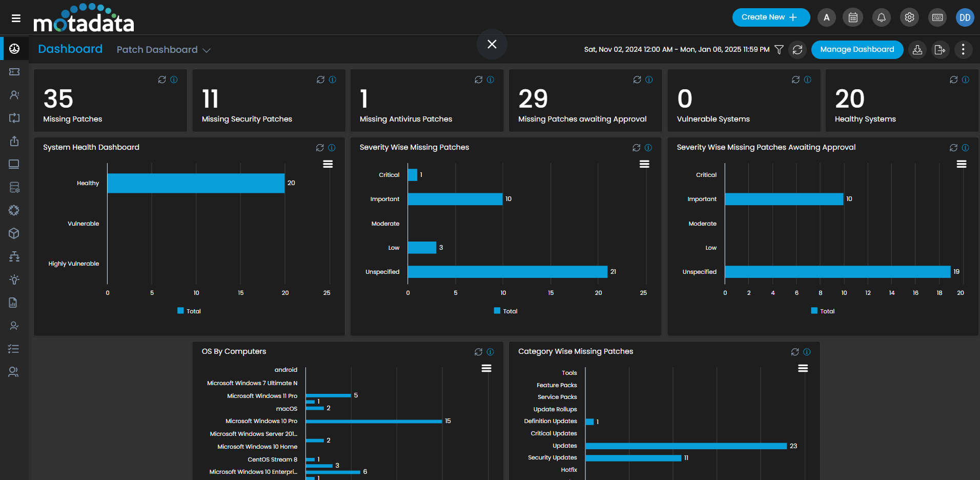Open Severity Wise Missing Patches chart menu
This screenshot has height=480, width=980.
pos(645,164)
